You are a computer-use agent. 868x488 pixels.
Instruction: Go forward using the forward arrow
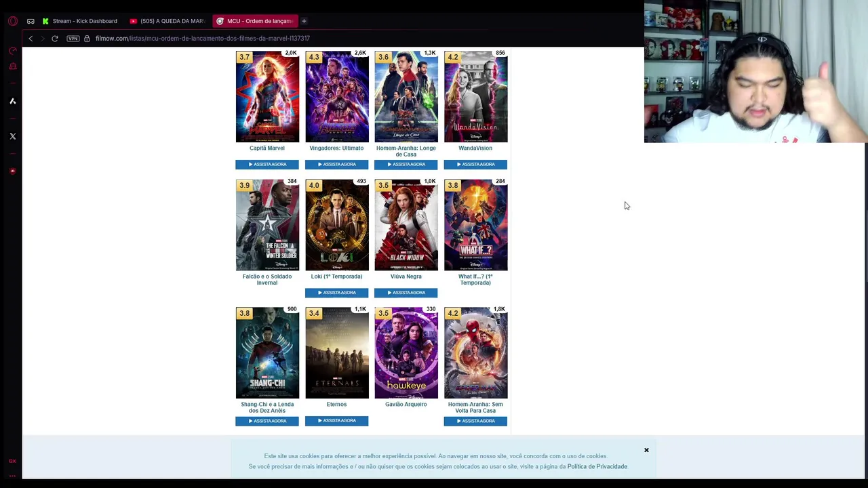42,39
